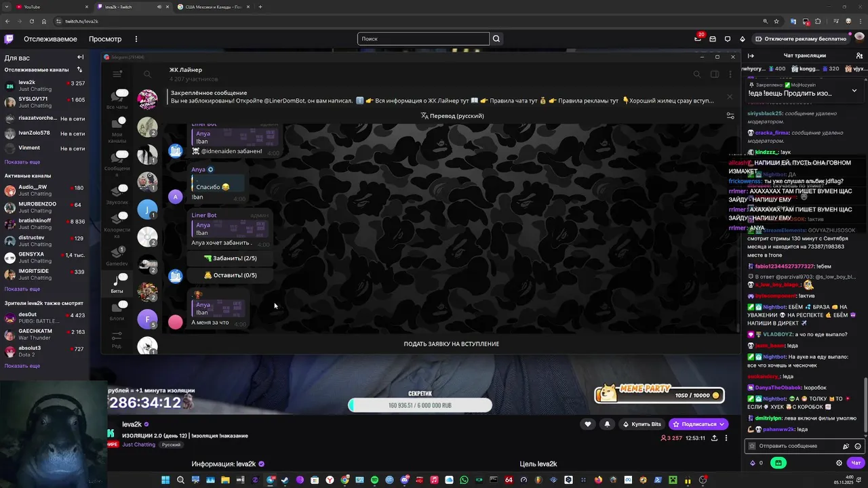Open the emote picker in chat input

tap(858, 446)
